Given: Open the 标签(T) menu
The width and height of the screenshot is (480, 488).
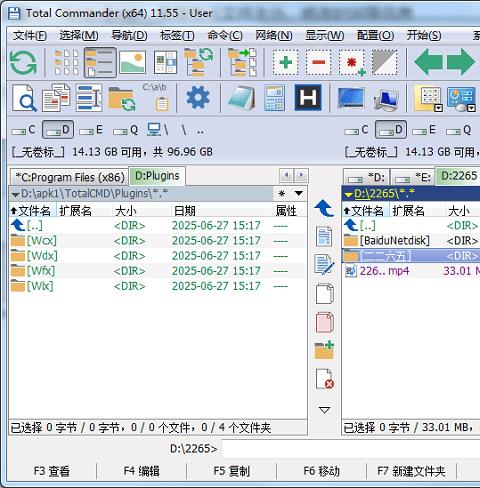Looking at the screenshot, I should pyautogui.click(x=177, y=36).
